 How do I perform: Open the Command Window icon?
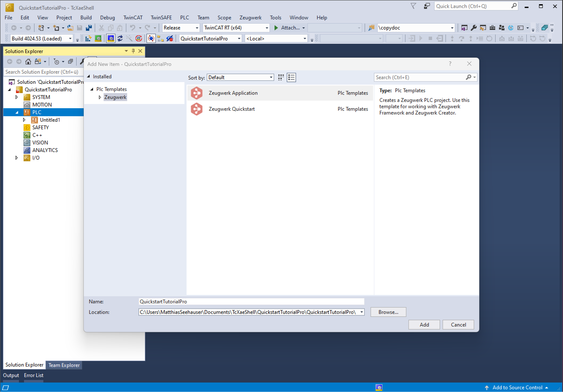tap(520, 28)
